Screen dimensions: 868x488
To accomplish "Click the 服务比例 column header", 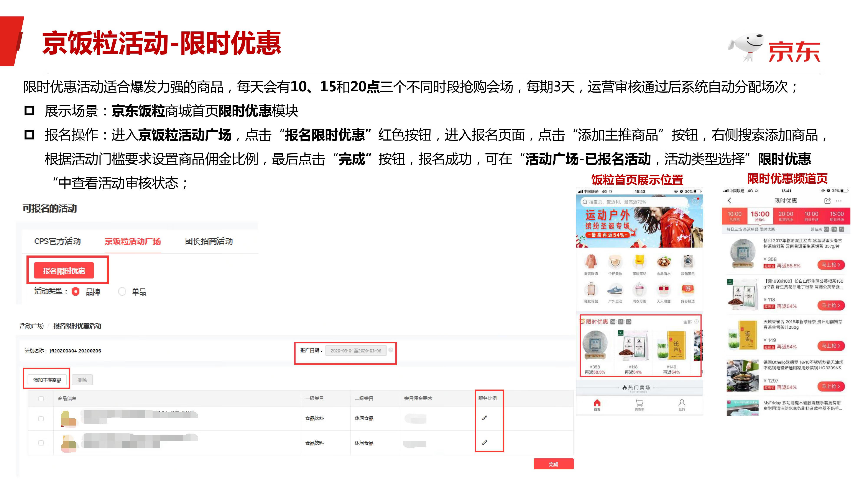I will [488, 398].
